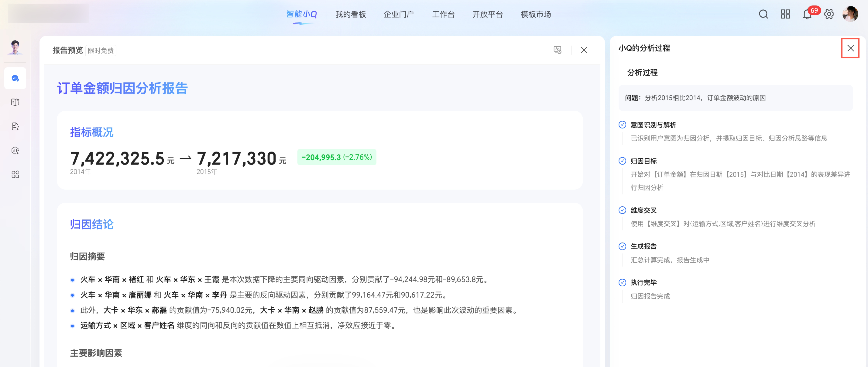This screenshot has width=868, height=367.
Task: Go to the 工作台 tab
Action: coord(443,14)
